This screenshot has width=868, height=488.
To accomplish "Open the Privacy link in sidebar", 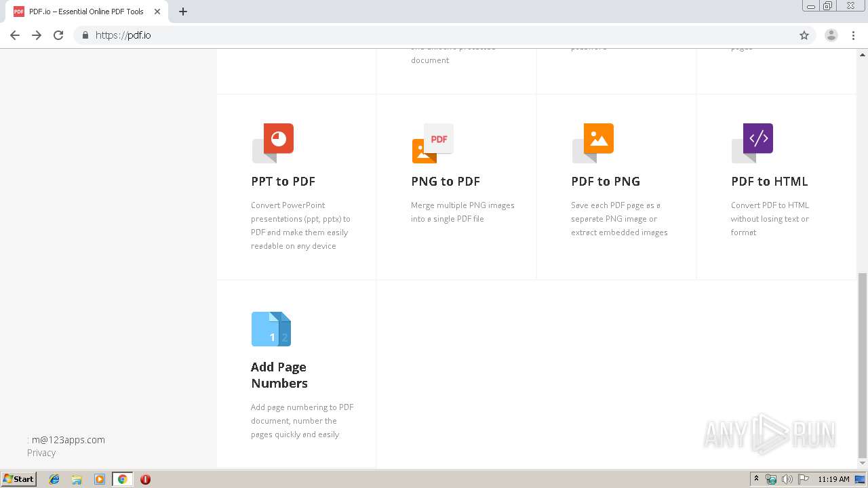I will 41,453.
